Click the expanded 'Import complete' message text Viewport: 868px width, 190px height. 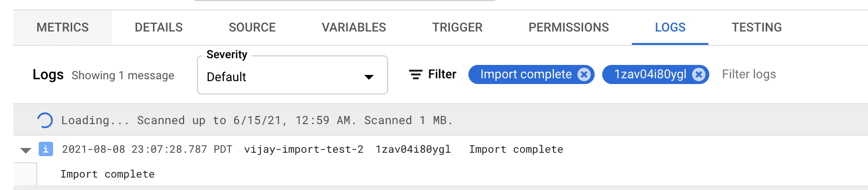(108, 174)
